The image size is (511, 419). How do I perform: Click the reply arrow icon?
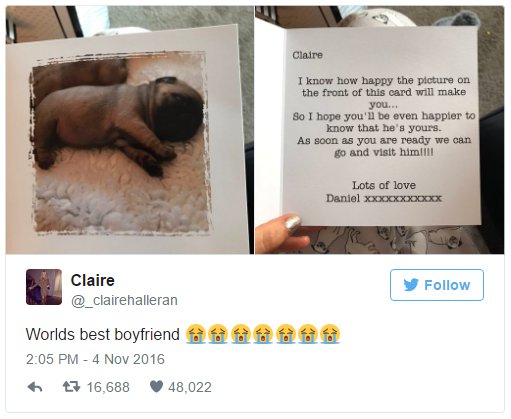(x=35, y=387)
